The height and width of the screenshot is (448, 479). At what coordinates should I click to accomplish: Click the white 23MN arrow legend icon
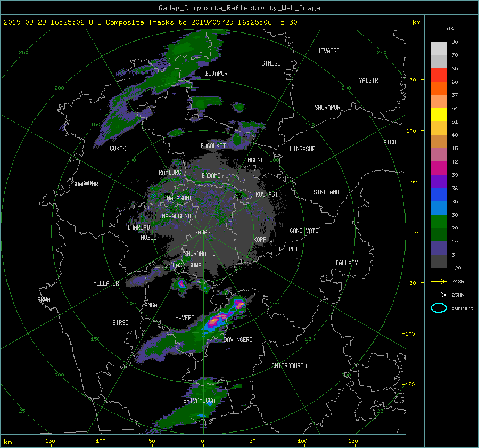(x=439, y=295)
